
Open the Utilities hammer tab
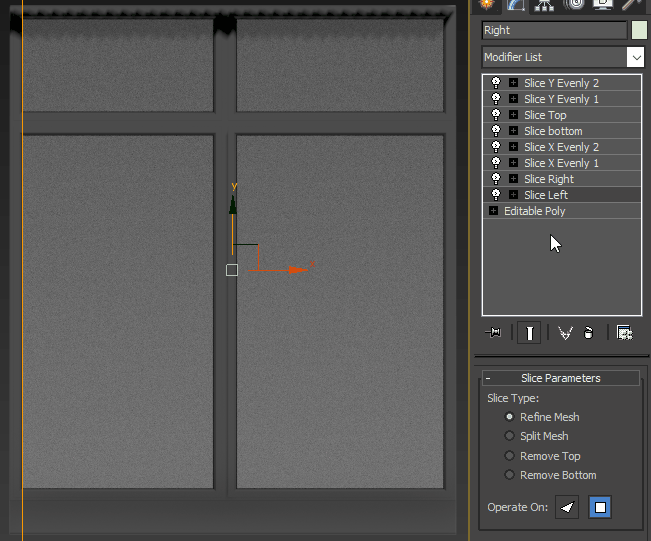632,4
